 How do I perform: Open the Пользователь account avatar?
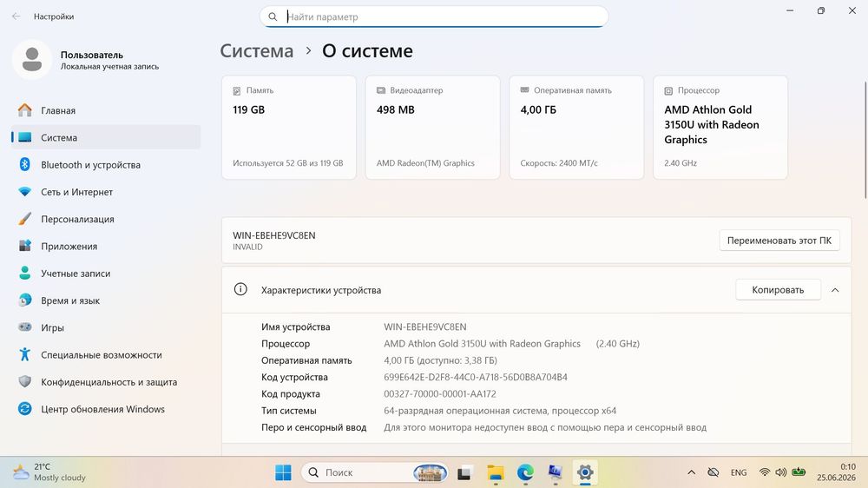(x=32, y=59)
